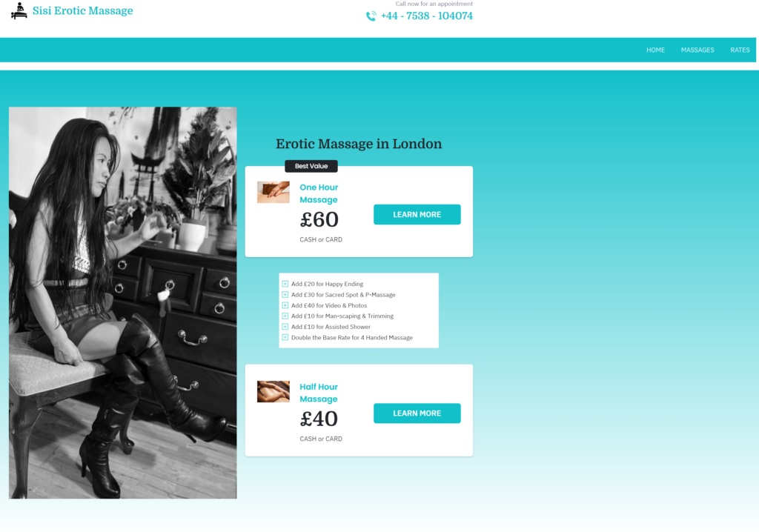759x532 pixels.
Task: Click the massage table logo icon
Action: point(19,10)
